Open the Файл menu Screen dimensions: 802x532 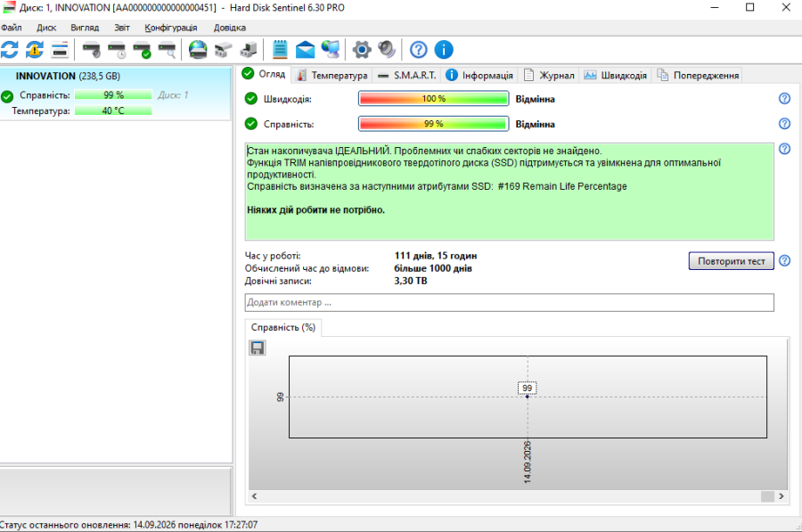(x=12, y=28)
